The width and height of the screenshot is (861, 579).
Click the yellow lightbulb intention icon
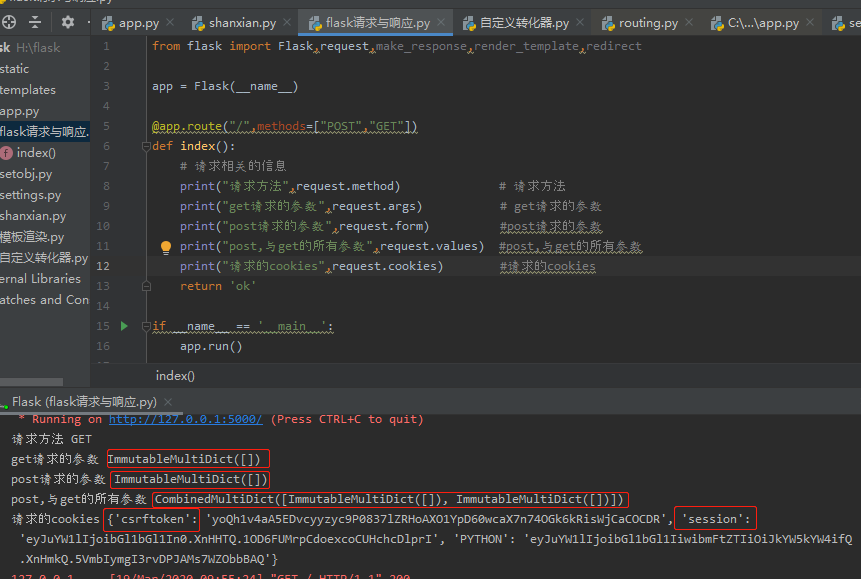point(166,247)
